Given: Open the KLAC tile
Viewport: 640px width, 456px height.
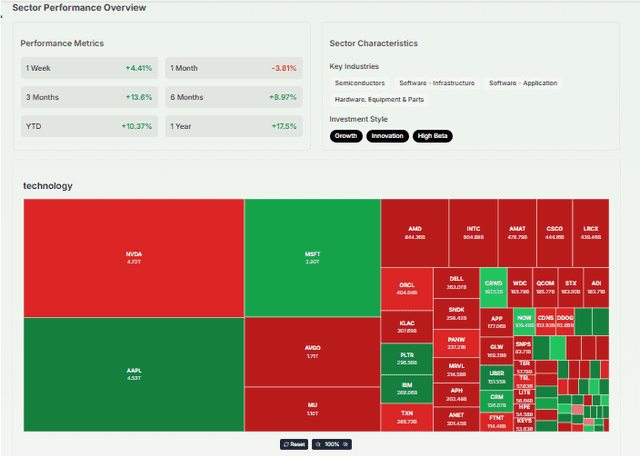Looking at the screenshot, I should 407,327.
